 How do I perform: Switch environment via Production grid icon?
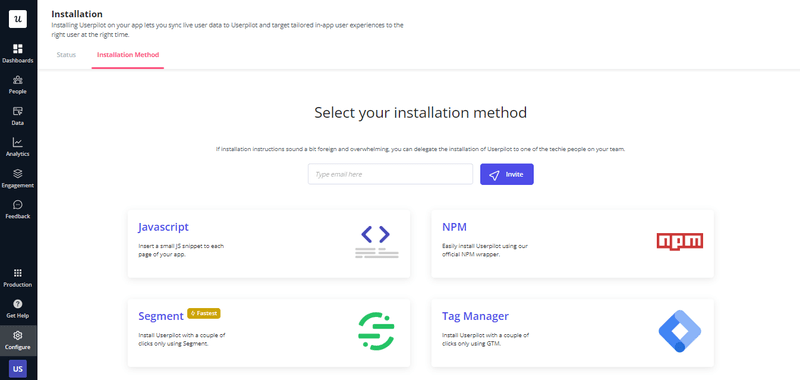pyautogui.click(x=18, y=273)
